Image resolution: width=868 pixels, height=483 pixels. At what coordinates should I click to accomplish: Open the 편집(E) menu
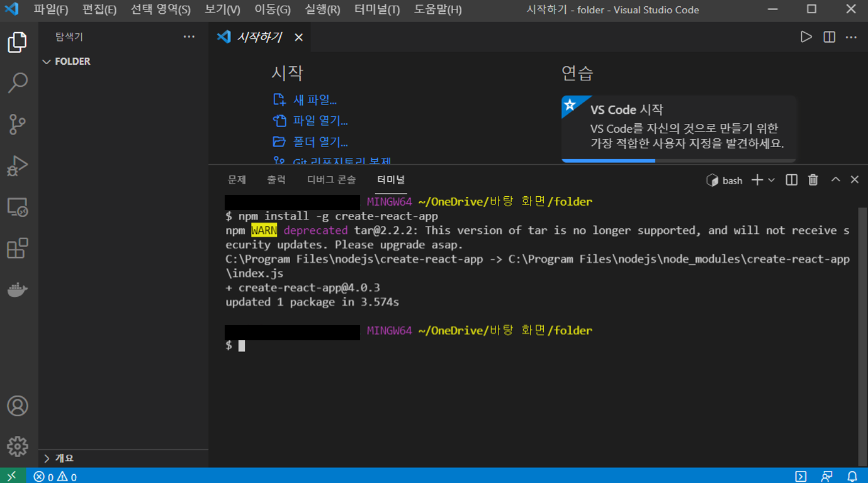point(99,9)
